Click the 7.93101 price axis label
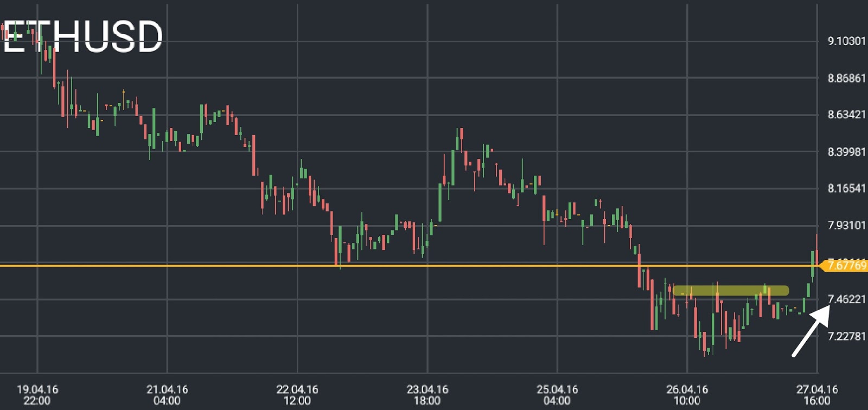Screen dimensions: 868x410 click(x=847, y=225)
